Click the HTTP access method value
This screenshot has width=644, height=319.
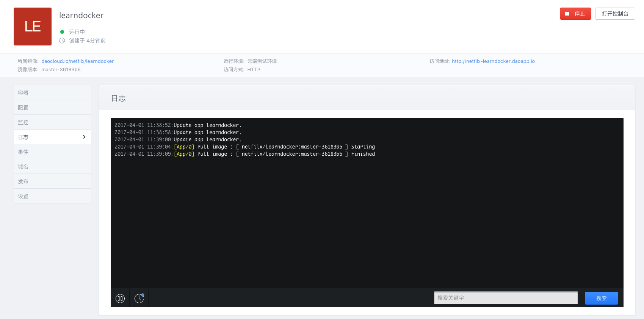click(254, 69)
